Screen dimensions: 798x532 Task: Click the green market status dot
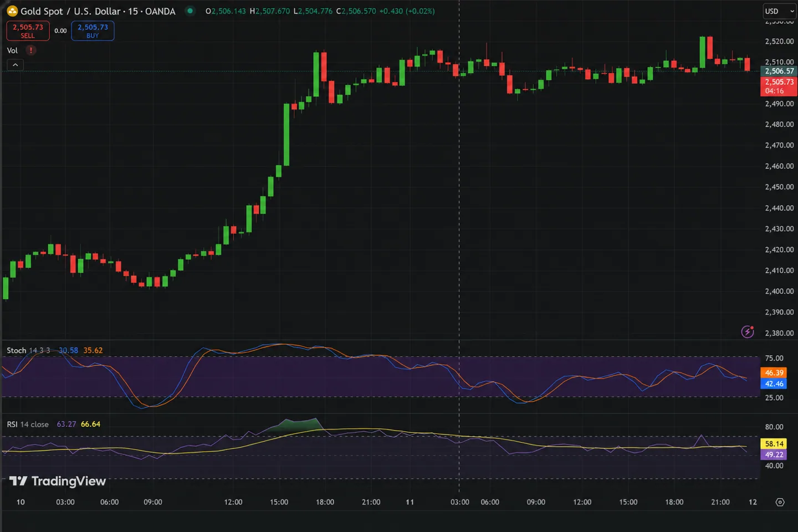tap(190, 11)
